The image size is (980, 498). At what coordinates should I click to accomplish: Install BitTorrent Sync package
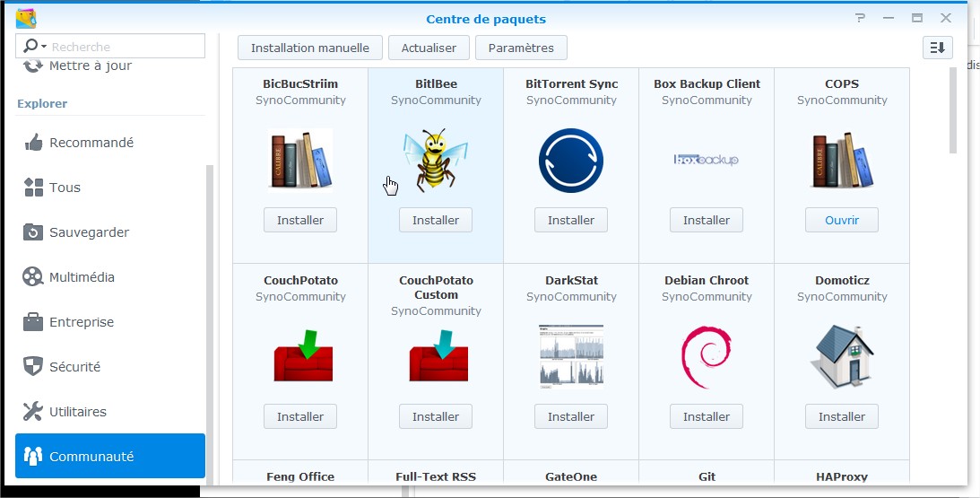tap(570, 220)
